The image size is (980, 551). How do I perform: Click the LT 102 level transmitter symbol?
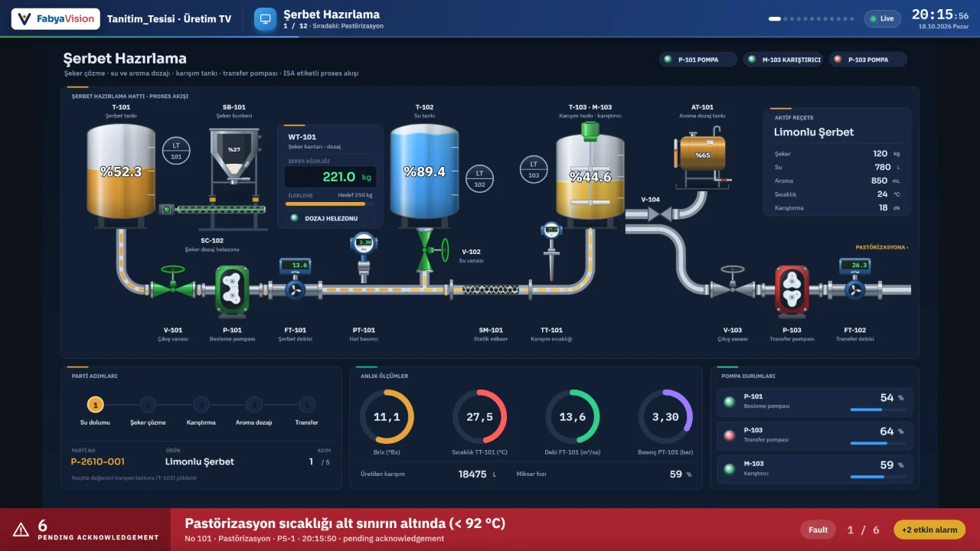pos(479,178)
